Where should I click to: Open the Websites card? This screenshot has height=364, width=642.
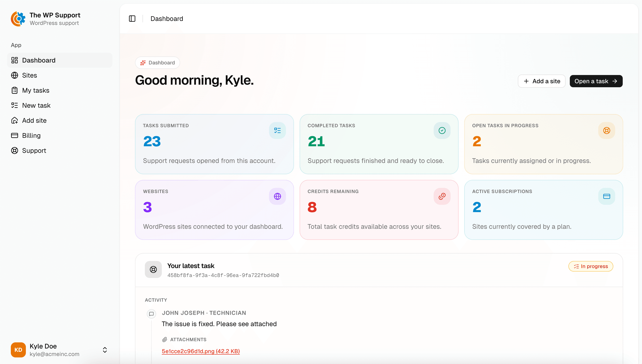click(214, 210)
